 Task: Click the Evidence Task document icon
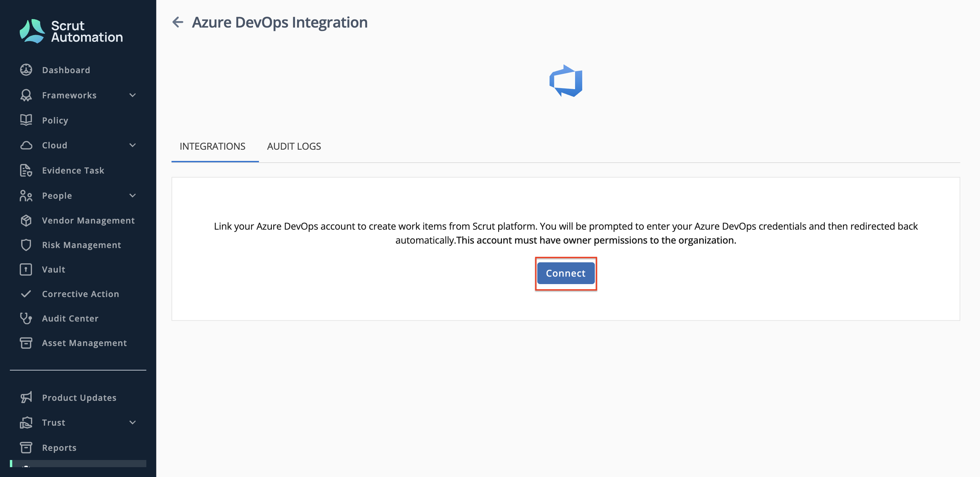[x=26, y=170]
